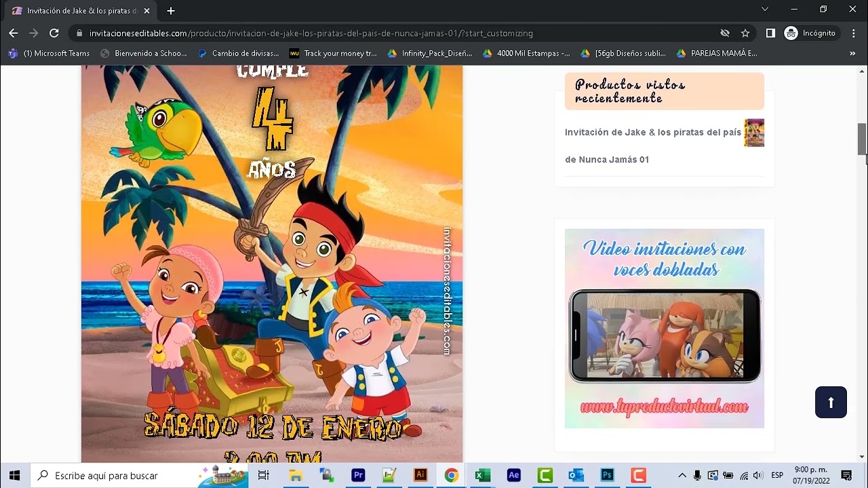Open Adobe Illustrator from the taskbar
This screenshot has height=488, width=868.
(420, 475)
